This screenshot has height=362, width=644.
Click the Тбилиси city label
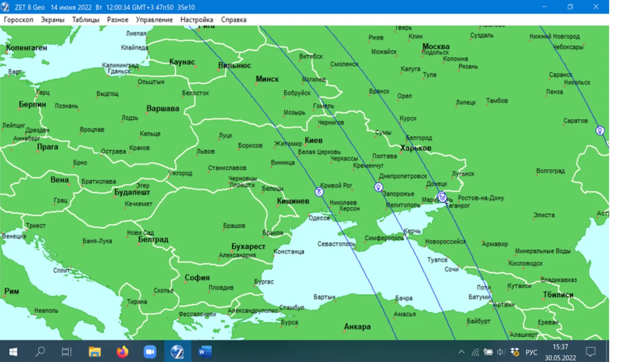558,295
